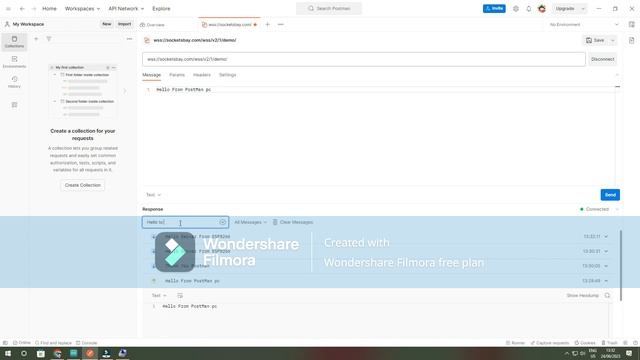Click the trash icon to clear messages

(275, 222)
